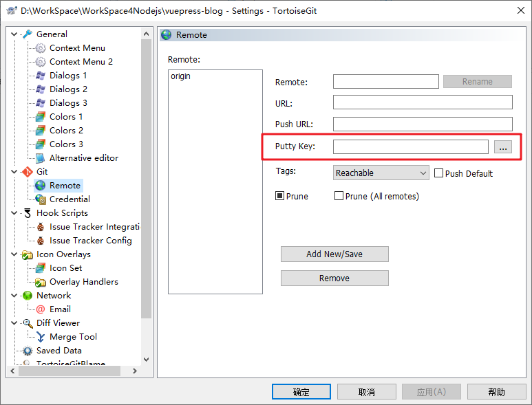This screenshot has width=532, height=405.
Task: Click the Saved Data gear icon
Action: 28,351
